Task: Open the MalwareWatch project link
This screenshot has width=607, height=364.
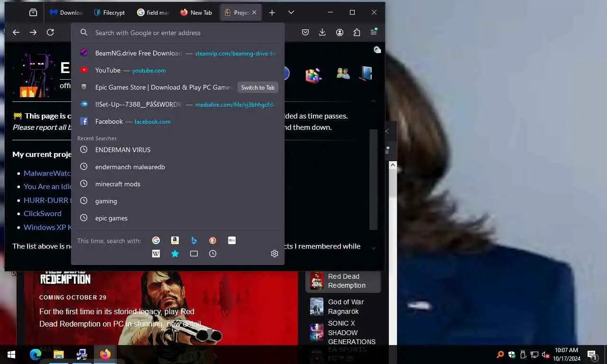Action: pyautogui.click(x=47, y=173)
